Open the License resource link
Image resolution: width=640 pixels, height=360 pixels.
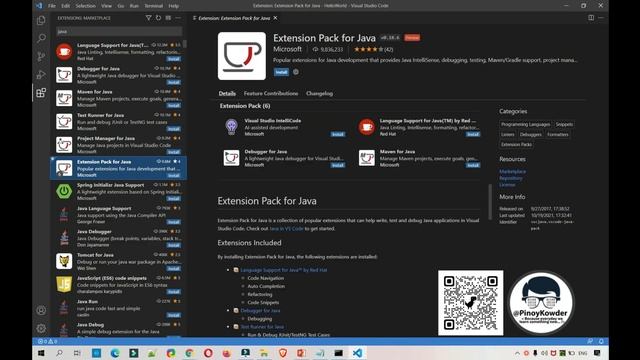point(507,184)
